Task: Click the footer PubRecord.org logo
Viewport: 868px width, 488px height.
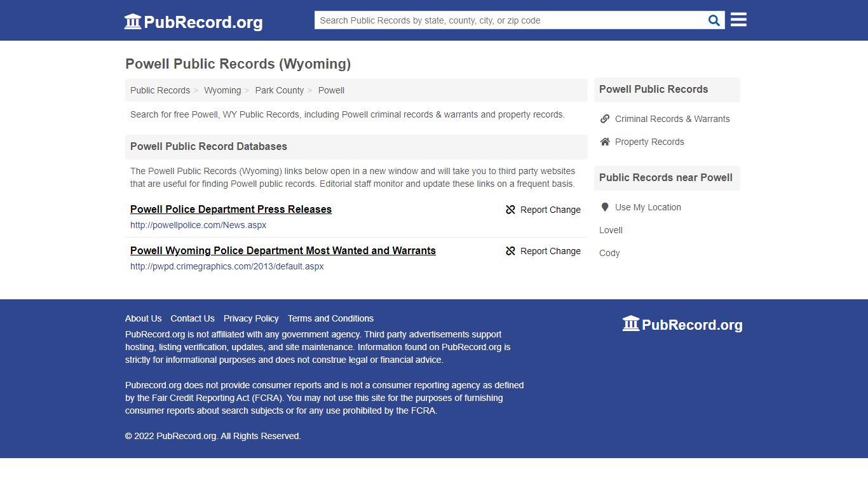Action: (682, 324)
